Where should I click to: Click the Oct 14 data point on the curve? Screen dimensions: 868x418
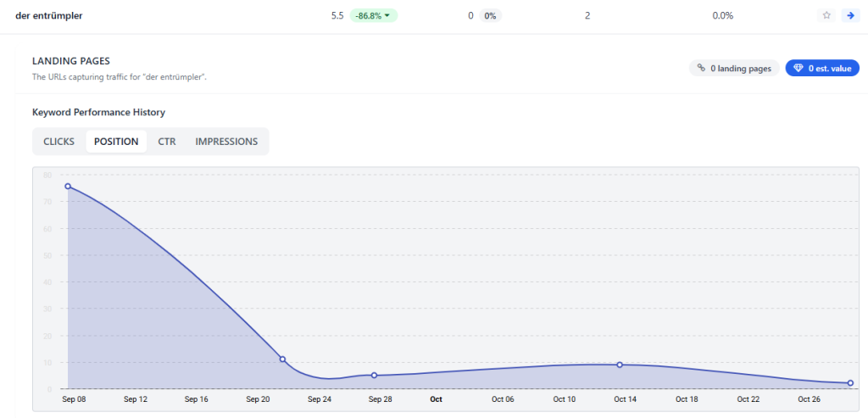tap(620, 365)
